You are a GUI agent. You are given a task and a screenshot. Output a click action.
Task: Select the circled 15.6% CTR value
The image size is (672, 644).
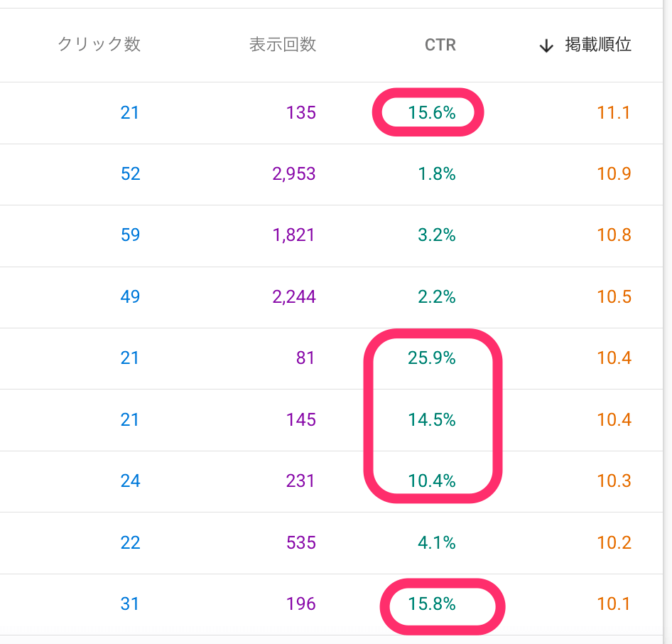(x=431, y=112)
